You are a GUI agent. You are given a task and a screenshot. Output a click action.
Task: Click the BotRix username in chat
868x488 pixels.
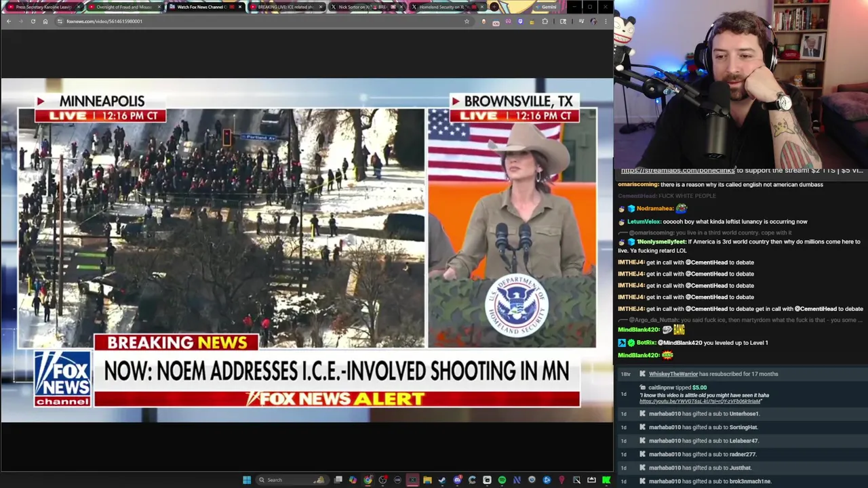point(646,343)
